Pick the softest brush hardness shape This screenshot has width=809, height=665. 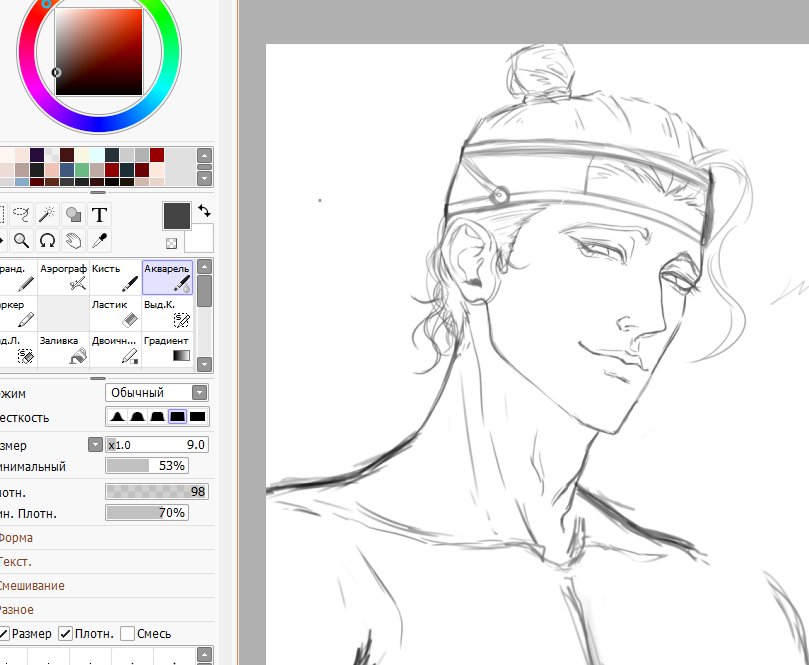click(118, 416)
